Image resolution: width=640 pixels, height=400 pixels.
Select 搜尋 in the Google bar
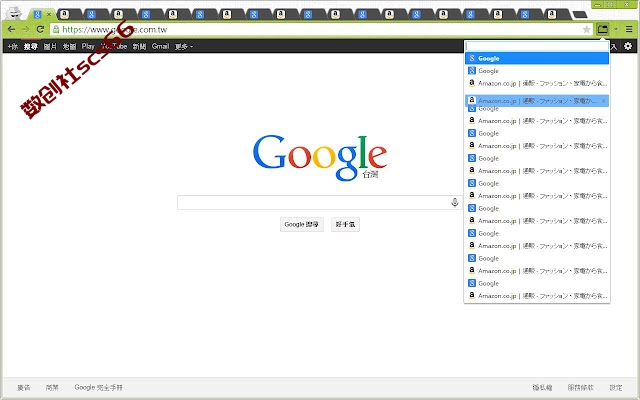[x=31, y=47]
